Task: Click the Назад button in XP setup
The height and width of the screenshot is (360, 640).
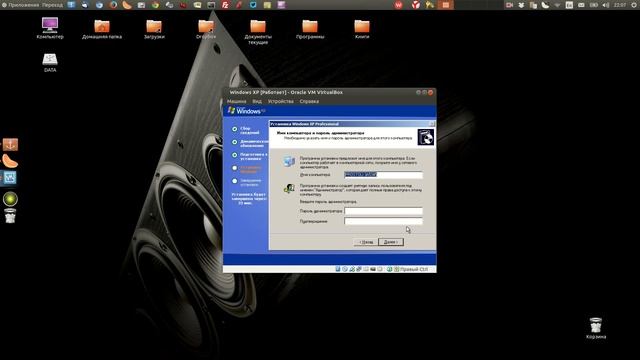Action: [x=366, y=242]
